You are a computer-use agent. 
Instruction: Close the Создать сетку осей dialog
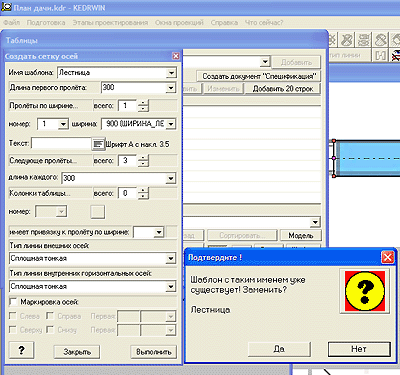click(x=176, y=56)
